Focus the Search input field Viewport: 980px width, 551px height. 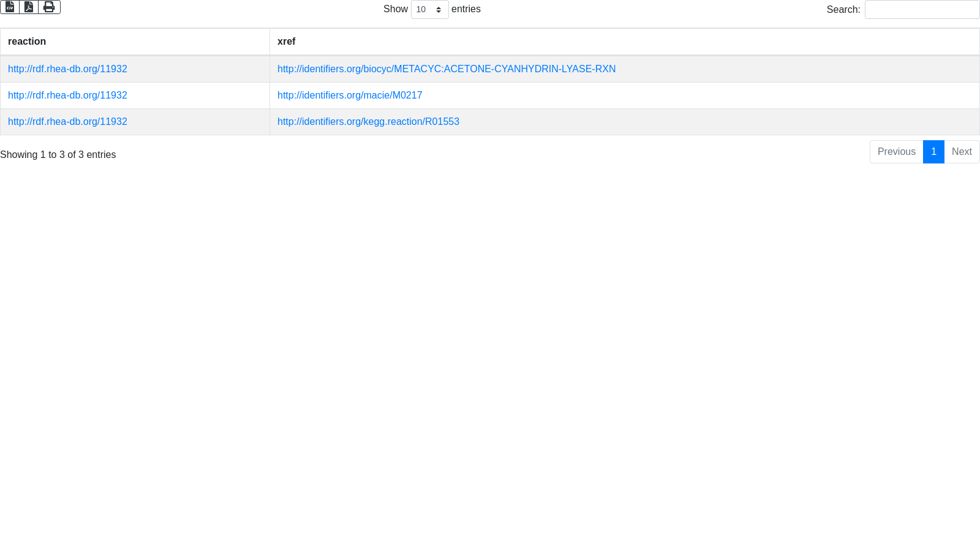922,10
